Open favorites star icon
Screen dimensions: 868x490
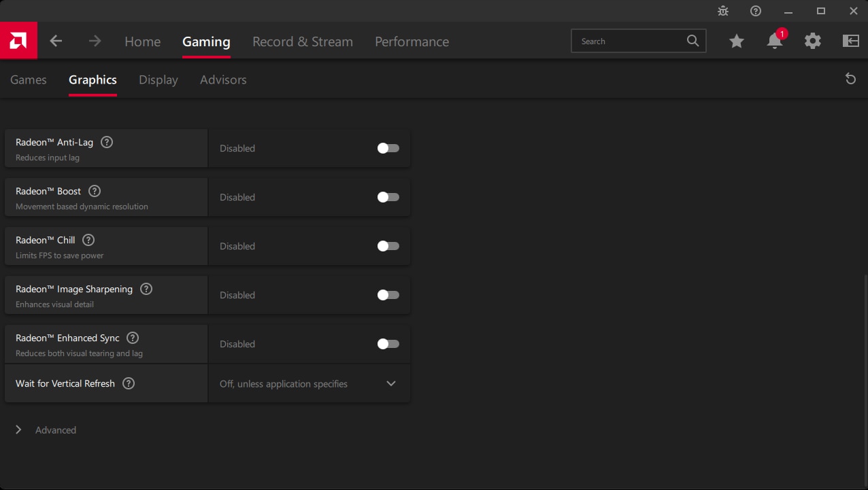[x=736, y=41]
